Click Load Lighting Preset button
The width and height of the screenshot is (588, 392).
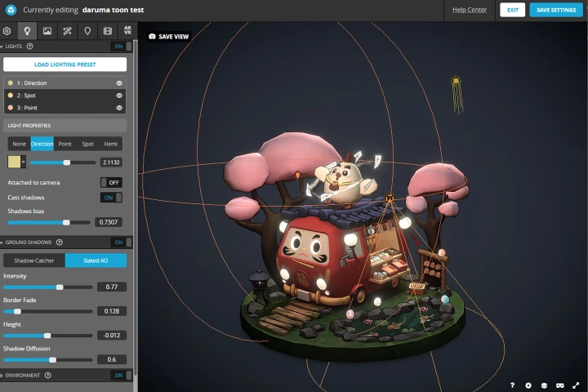pyautogui.click(x=65, y=65)
